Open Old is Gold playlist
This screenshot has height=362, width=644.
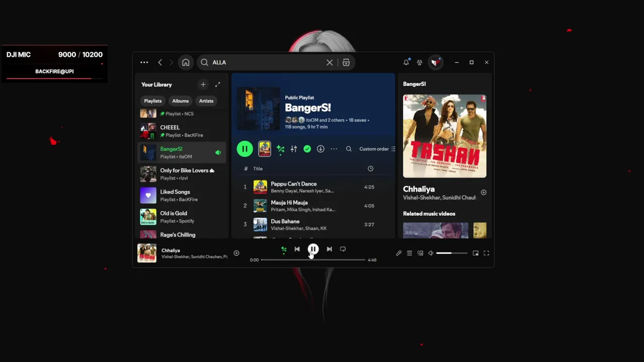(x=182, y=217)
